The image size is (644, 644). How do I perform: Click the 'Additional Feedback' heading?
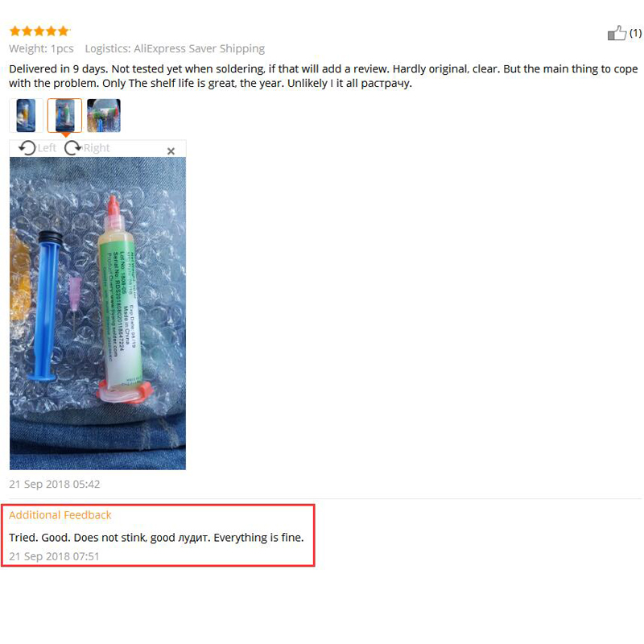60,515
